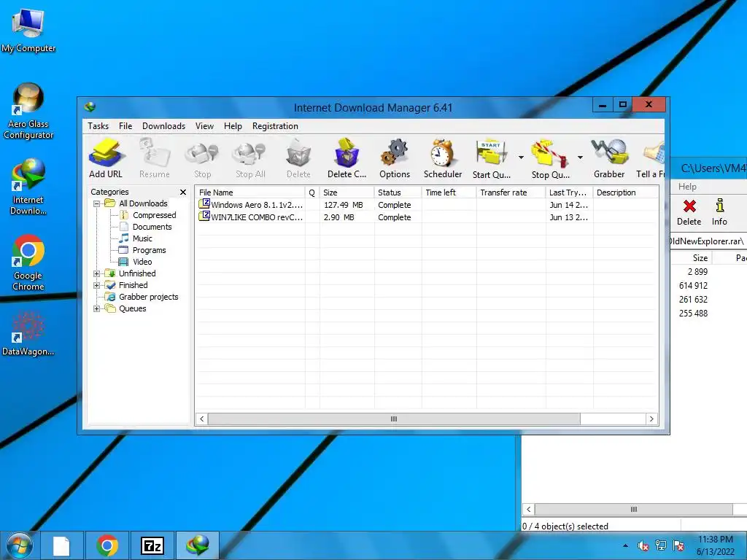The width and height of the screenshot is (747, 560).
Task: Open My Computer desktop icon
Action: pyautogui.click(x=28, y=31)
